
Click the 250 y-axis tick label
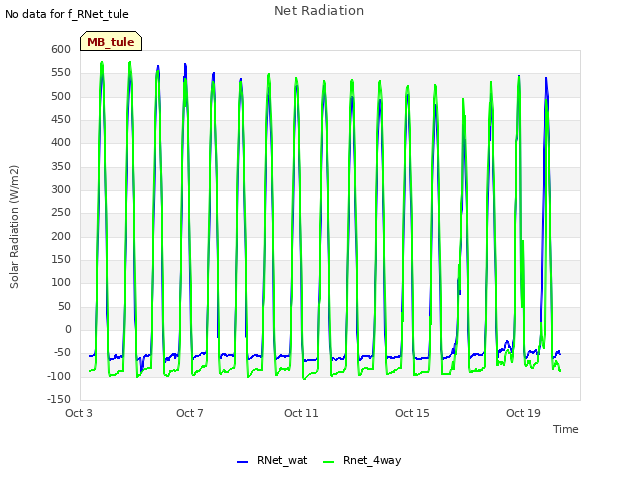click(x=61, y=213)
